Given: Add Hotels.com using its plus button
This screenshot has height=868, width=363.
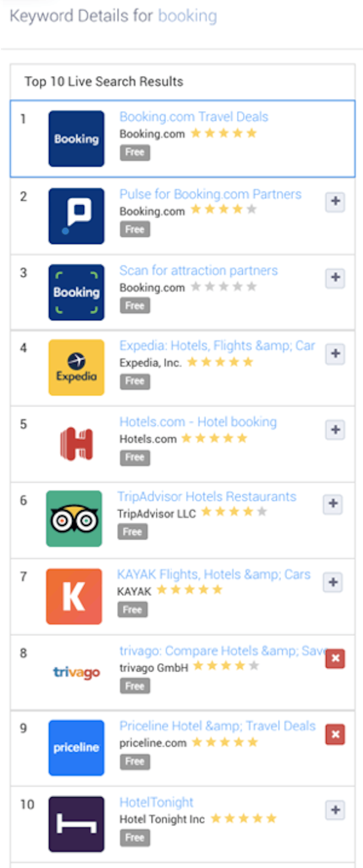Looking at the screenshot, I should (x=335, y=430).
